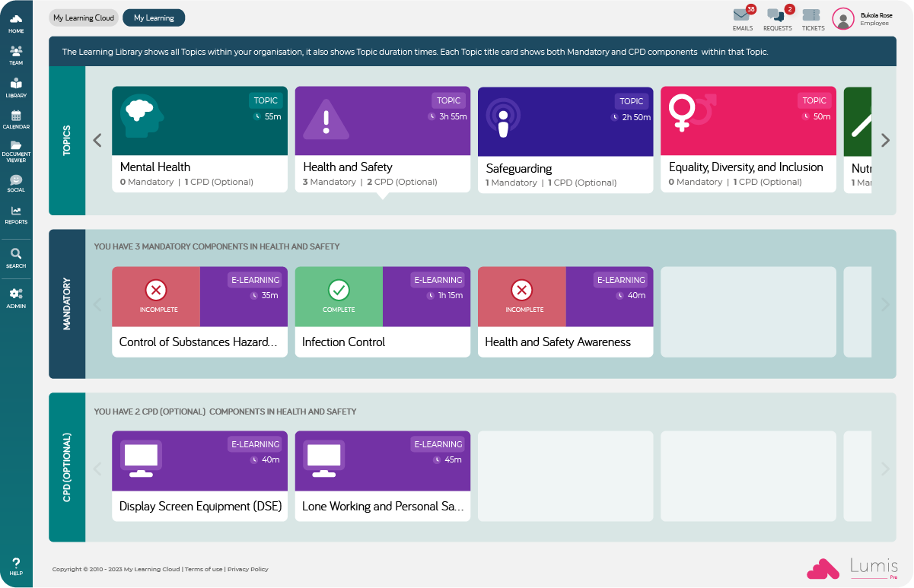
Task: Click the Mandatory row right chevron
Action: [x=885, y=304]
